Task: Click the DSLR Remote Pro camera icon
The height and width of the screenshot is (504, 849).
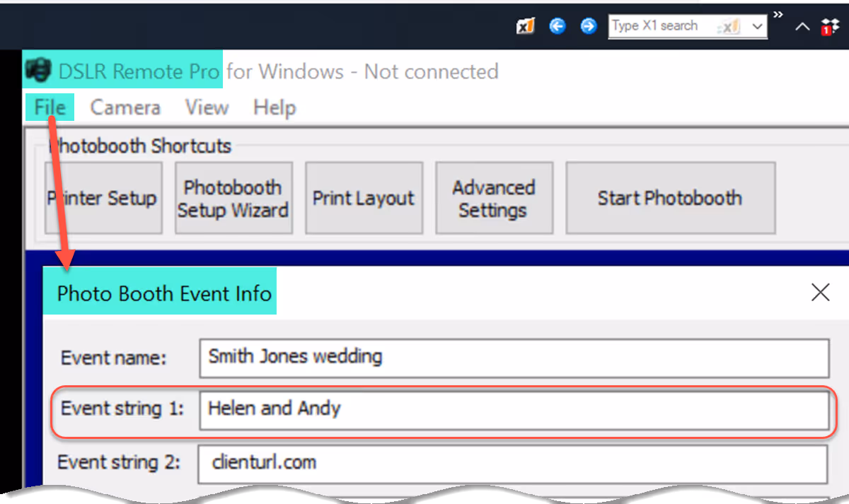Action: (x=40, y=71)
